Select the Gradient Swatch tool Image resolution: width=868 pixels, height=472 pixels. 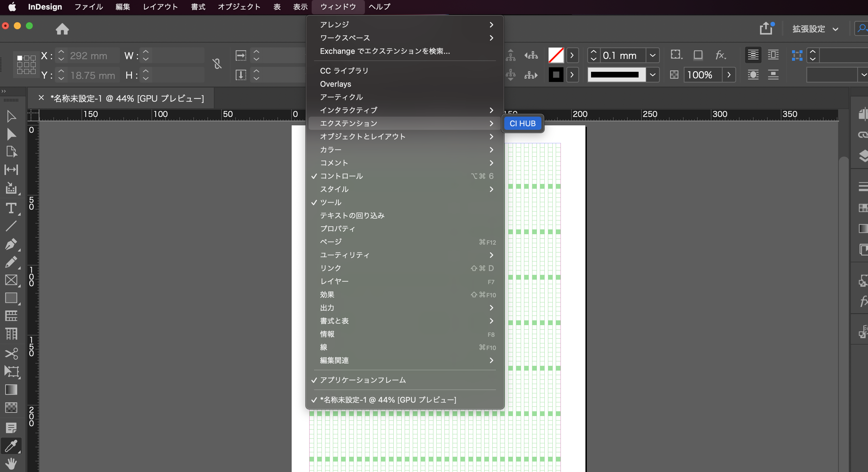11,389
